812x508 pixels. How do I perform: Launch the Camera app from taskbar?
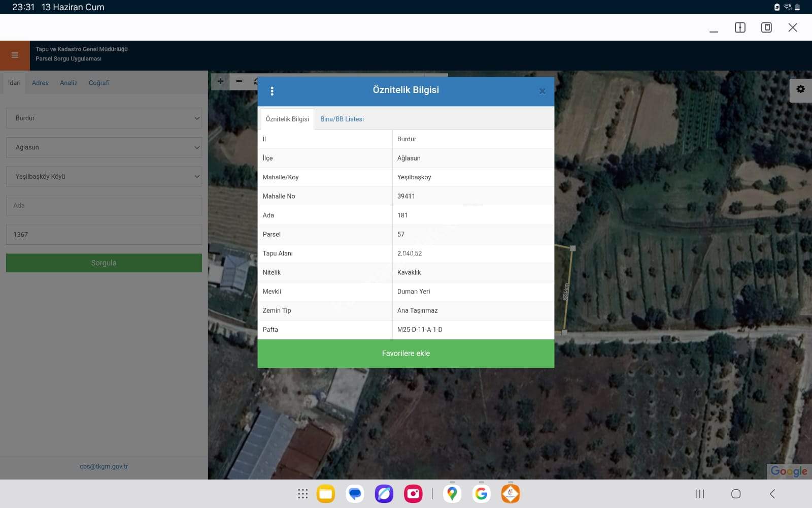pyautogui.click(x=413, y=494)
